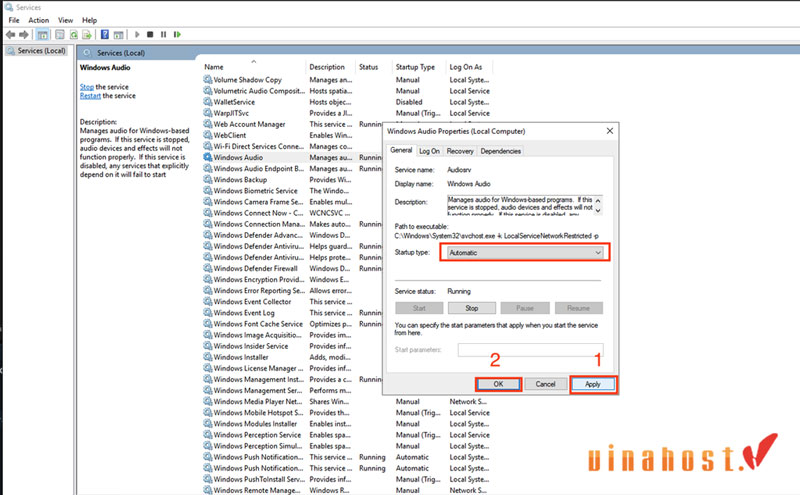Close the Windows Audio Properties dialog
The width and height of the screenshot is (800, 495).
click(610, 131)
